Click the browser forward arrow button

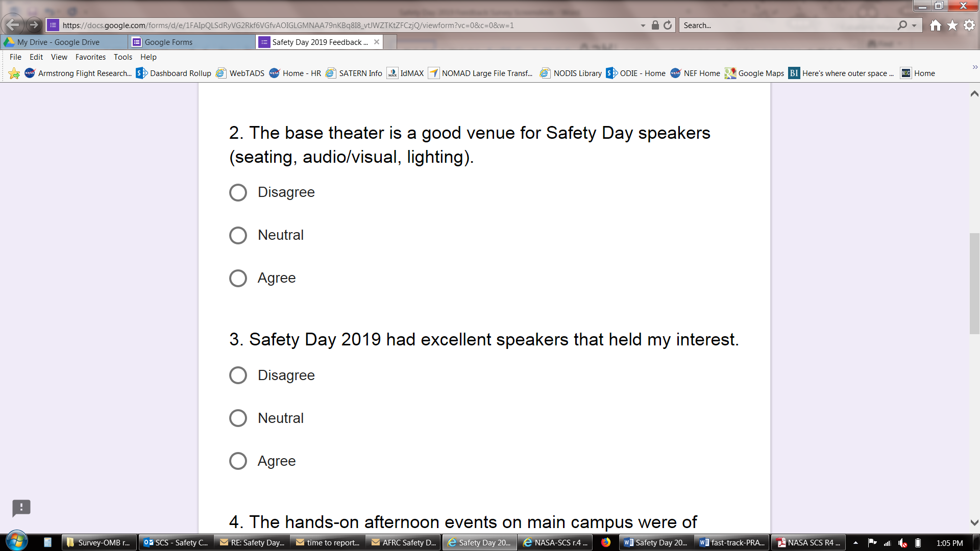point(34,24)
